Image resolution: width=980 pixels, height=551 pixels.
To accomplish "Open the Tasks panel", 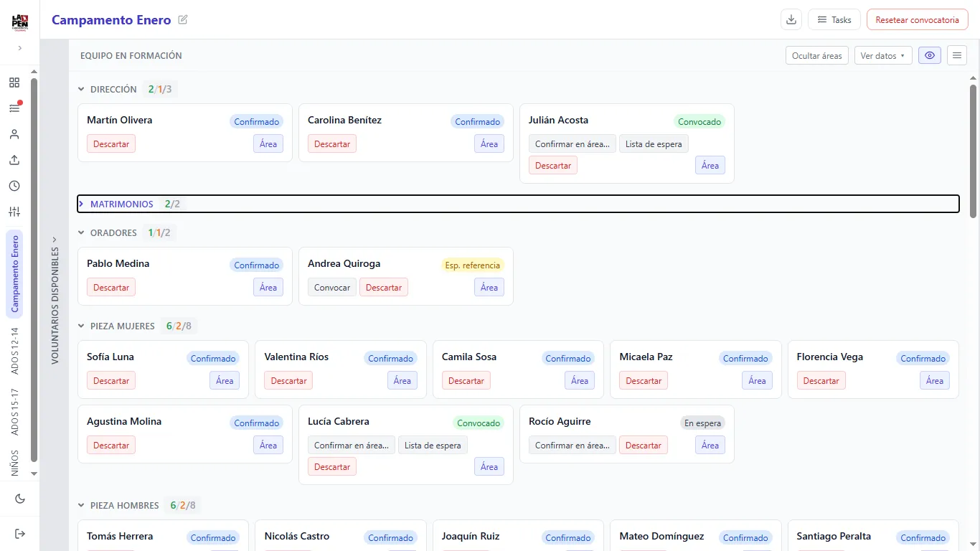I will pyautogui.click(x=834, y=20).
